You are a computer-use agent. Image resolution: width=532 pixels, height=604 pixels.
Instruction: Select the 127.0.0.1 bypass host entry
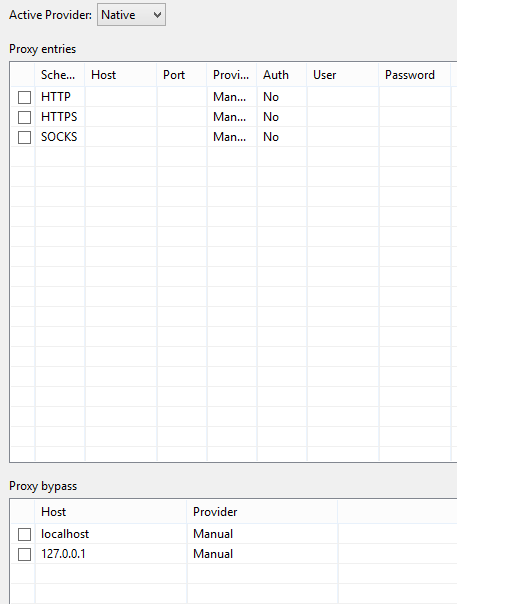tap(63, 554)
